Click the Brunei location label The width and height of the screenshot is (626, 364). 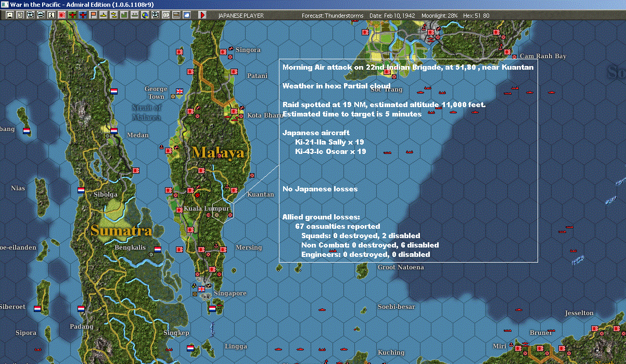[541, 332]
